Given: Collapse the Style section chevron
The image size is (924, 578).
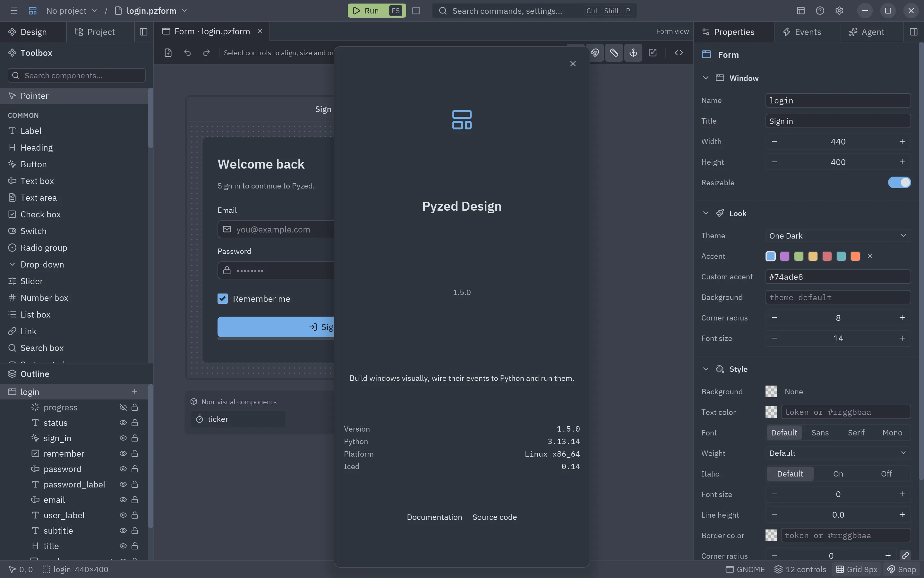Looking at the screenshot, I should coord(705,369).
